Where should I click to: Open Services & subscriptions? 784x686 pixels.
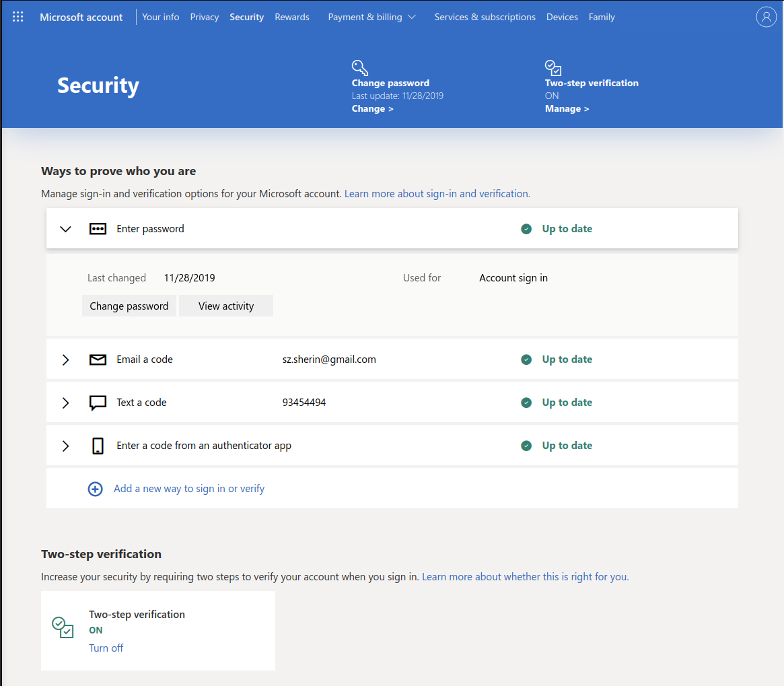click(485, 17)
